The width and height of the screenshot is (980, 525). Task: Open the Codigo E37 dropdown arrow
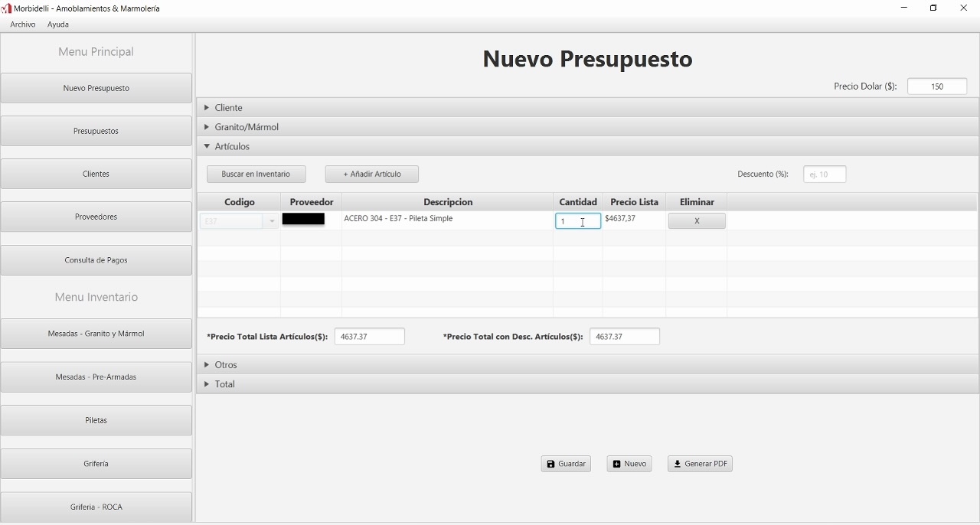click(271, 221)
